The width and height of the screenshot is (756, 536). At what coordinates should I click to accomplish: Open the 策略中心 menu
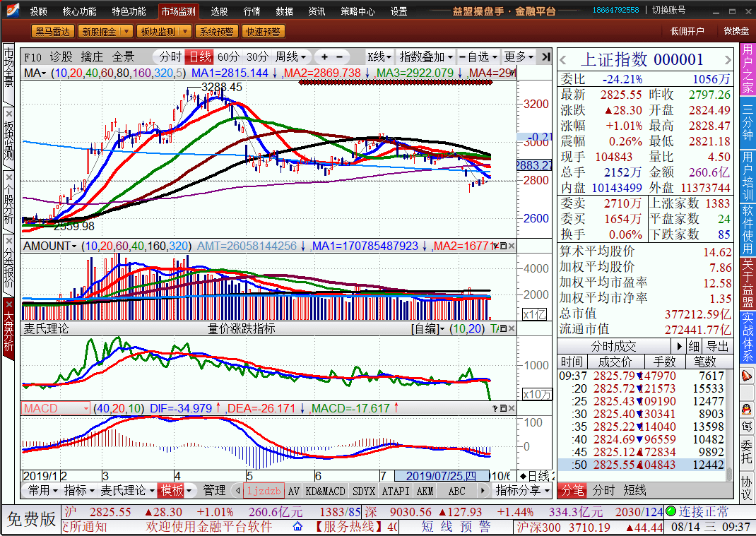pyautogui.click(x=358, y=11)
